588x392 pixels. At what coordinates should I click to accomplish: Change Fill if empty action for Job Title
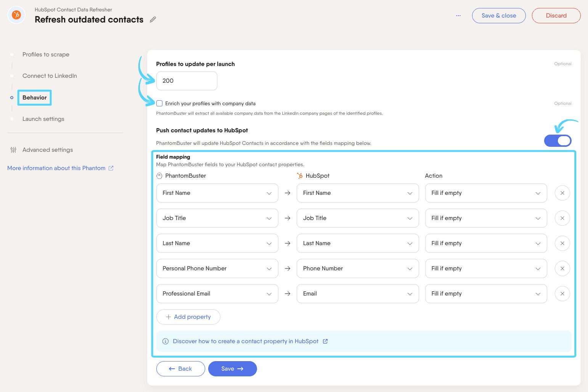coord(486,218)
